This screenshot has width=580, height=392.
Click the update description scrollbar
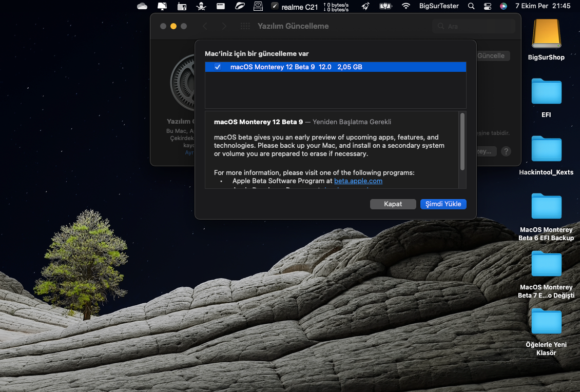point(462,142)
